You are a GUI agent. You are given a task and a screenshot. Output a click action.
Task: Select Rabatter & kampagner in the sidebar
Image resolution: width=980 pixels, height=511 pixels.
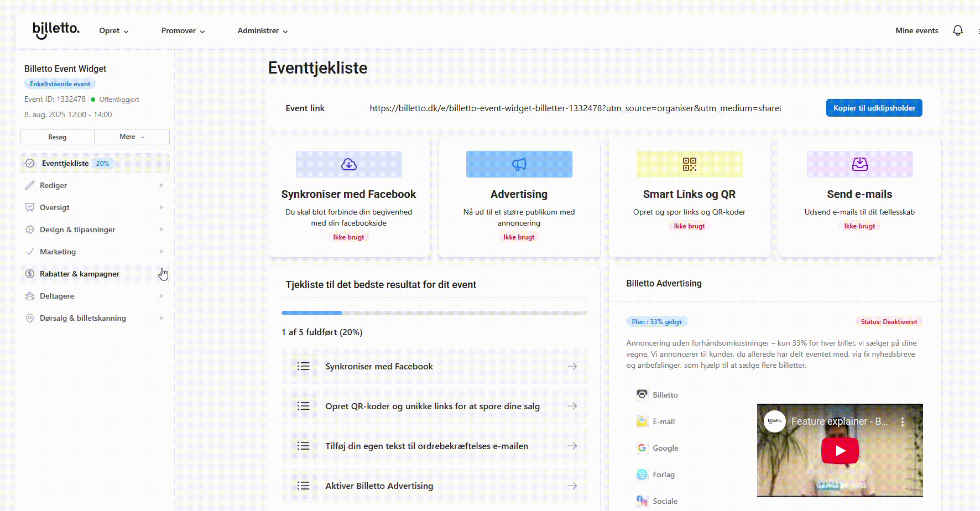pos(80,274)
